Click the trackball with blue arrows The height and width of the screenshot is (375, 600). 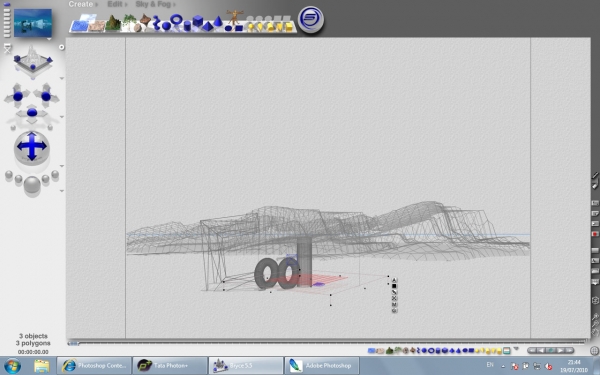coord(32,147)
